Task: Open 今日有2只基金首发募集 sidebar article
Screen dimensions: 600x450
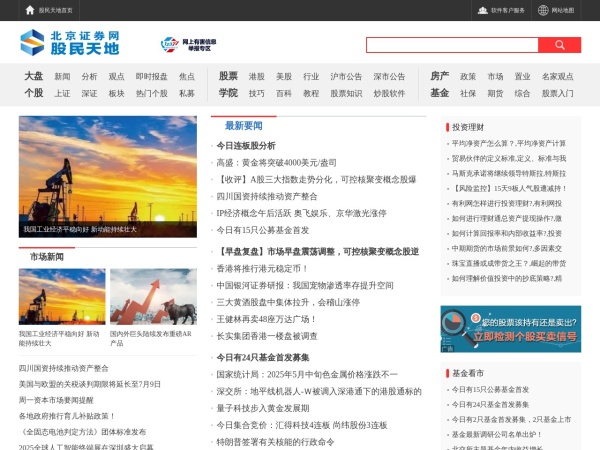Action: tap(511, 419)
